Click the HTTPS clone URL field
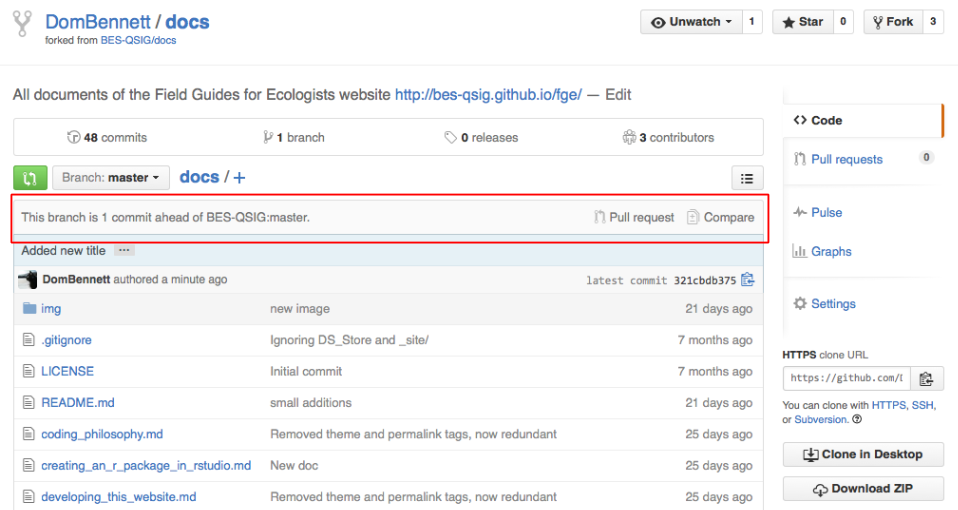This screenshot has height=510, width=958. 847,378
